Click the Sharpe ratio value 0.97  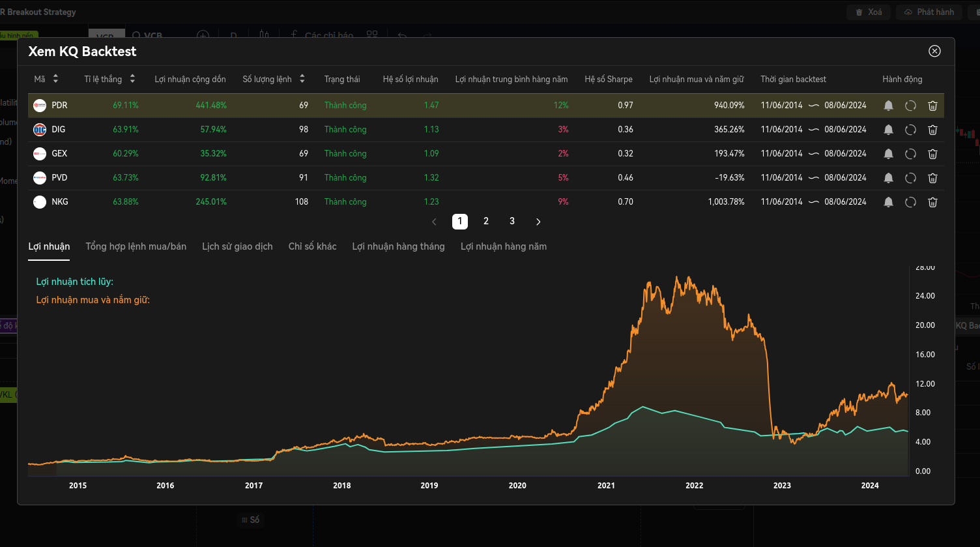coord(626,105)
